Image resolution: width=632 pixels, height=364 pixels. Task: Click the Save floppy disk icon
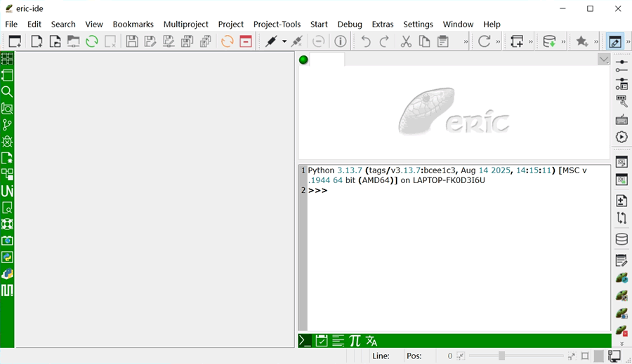(x=132, y=41)
